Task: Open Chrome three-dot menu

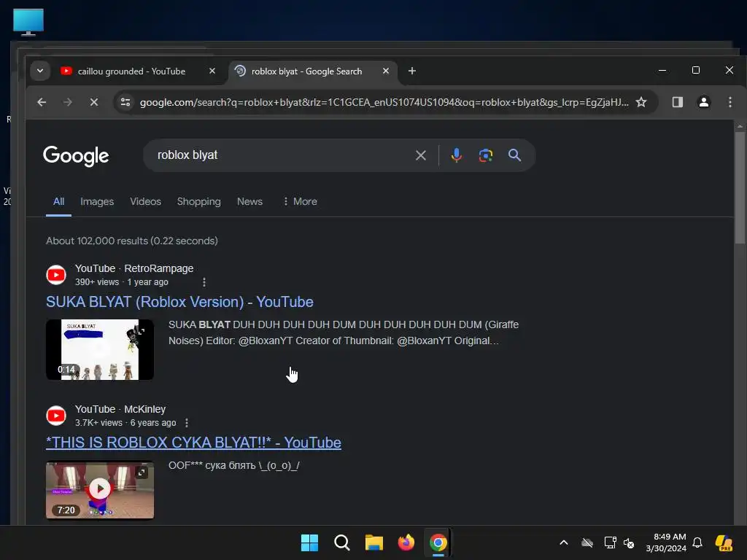Action: 729,102
